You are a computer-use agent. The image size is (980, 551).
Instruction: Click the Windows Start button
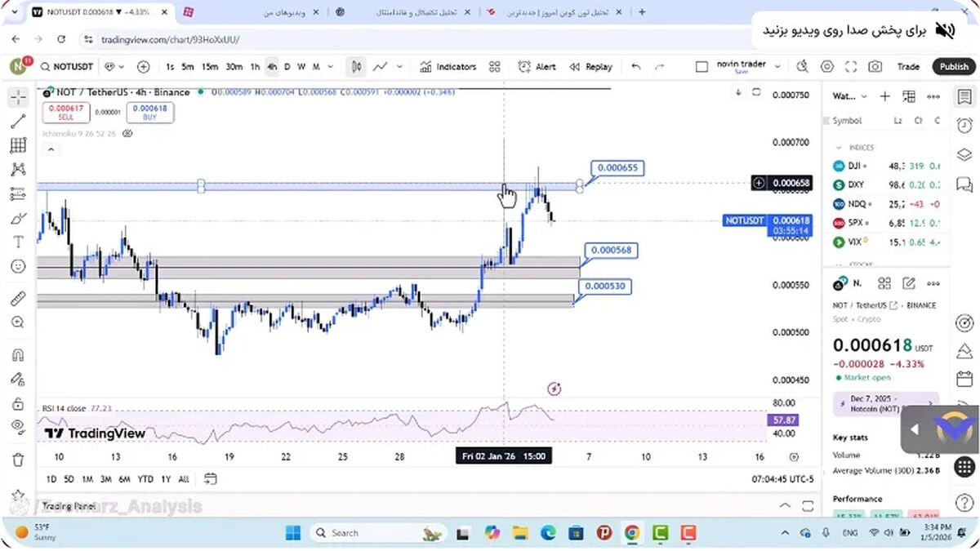(293, 533)
